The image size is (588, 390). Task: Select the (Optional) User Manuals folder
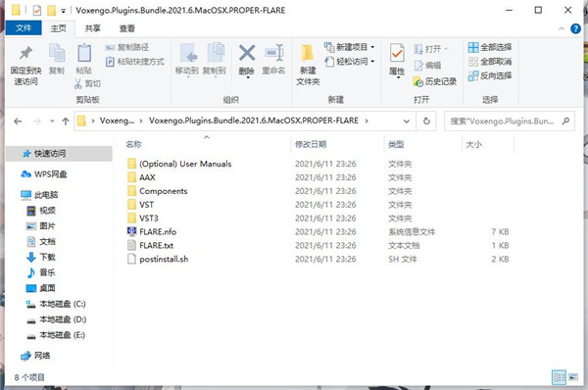(x=179, y=164)
